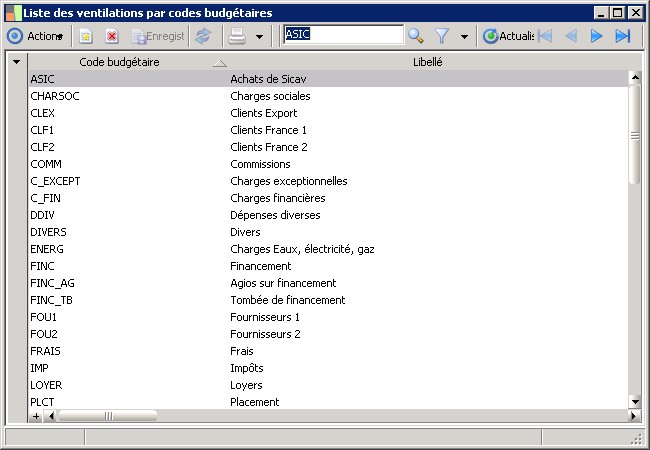Image resolution: width=650 pixels, height=450 pixels.
Task: Click the search field containing ASIC
Action: [343, 35]
